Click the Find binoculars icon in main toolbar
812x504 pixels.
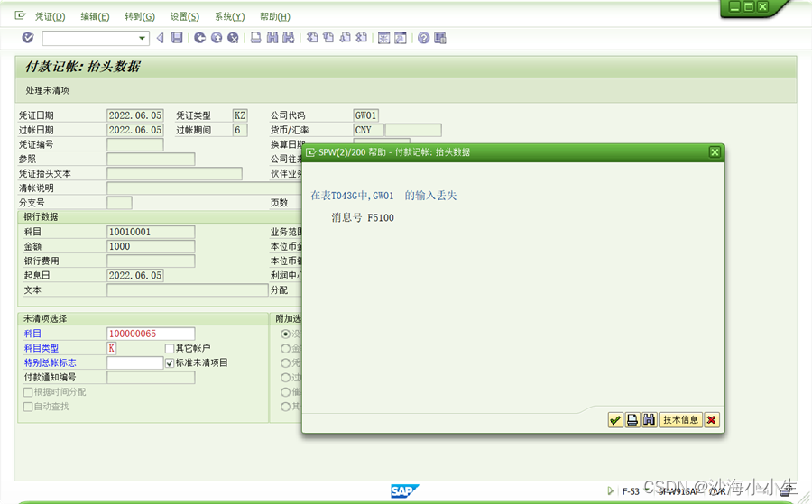(272, 38)
